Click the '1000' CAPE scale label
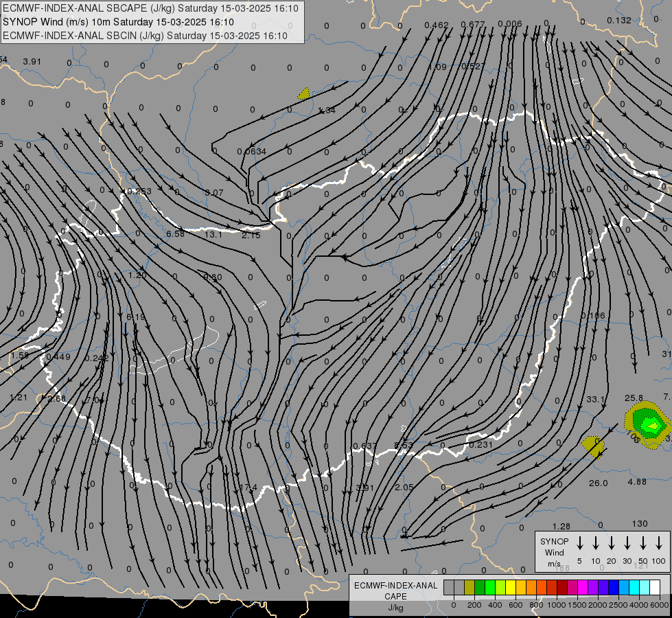 pyautogui.click(x=556, y=605)
